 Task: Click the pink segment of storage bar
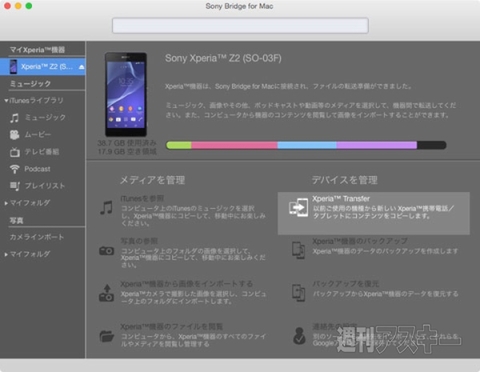pos(235,145)
